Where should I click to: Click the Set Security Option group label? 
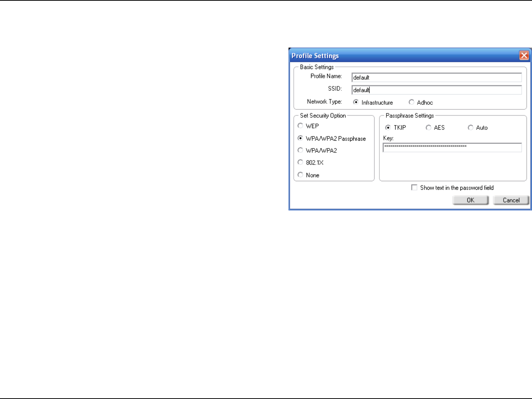pyautogui.click(x=323, y=116)
